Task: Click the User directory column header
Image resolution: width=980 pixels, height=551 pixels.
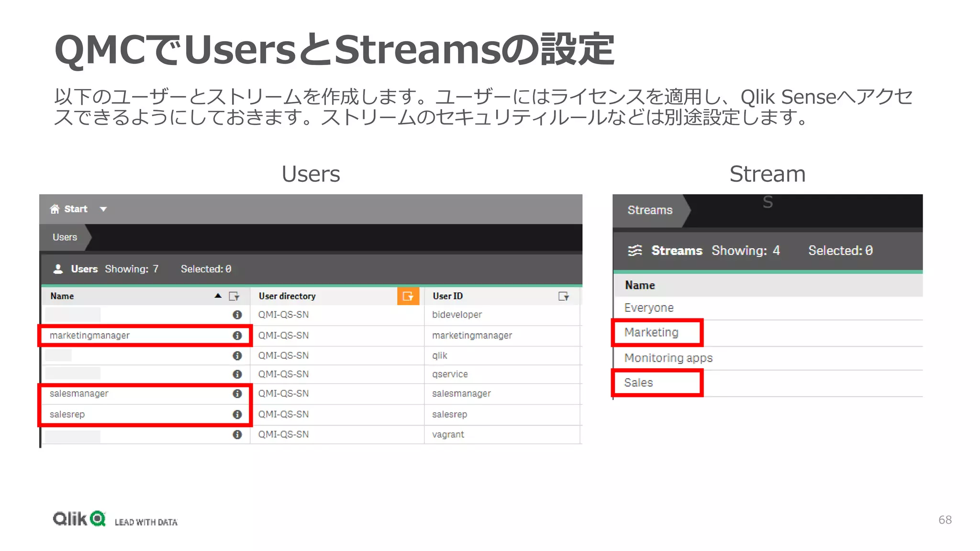Action: coord(287,296)
